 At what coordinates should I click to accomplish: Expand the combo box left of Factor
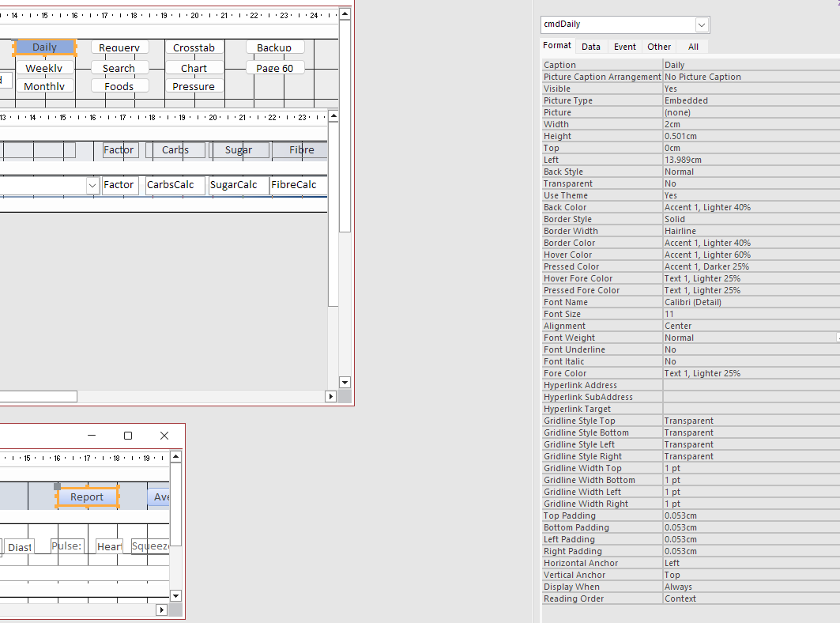(92, 185)
